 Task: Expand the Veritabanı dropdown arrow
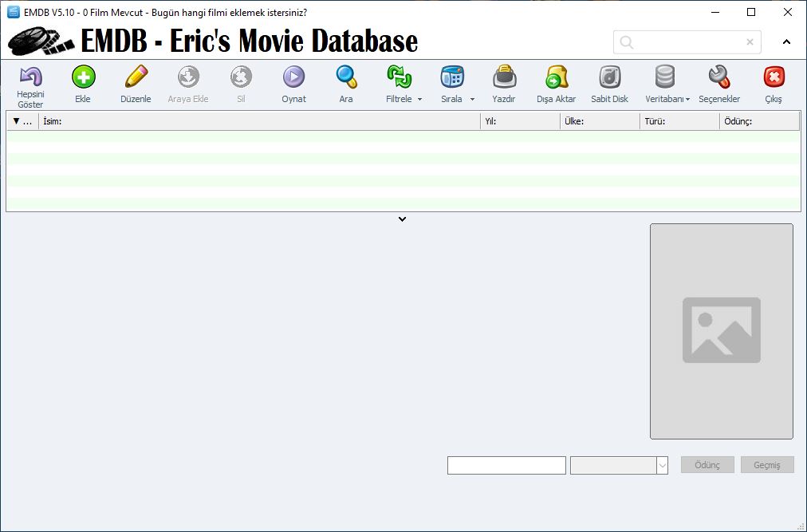pos(687,100)
